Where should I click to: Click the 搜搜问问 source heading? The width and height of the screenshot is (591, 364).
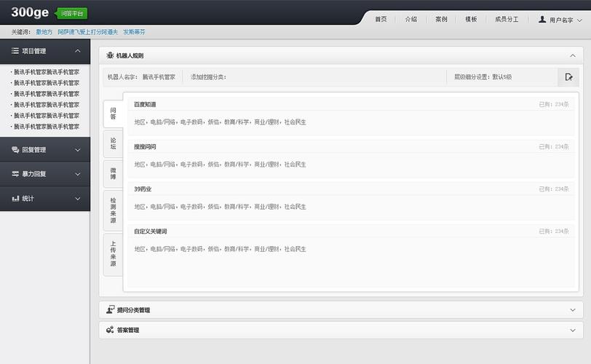pos(145,146)
